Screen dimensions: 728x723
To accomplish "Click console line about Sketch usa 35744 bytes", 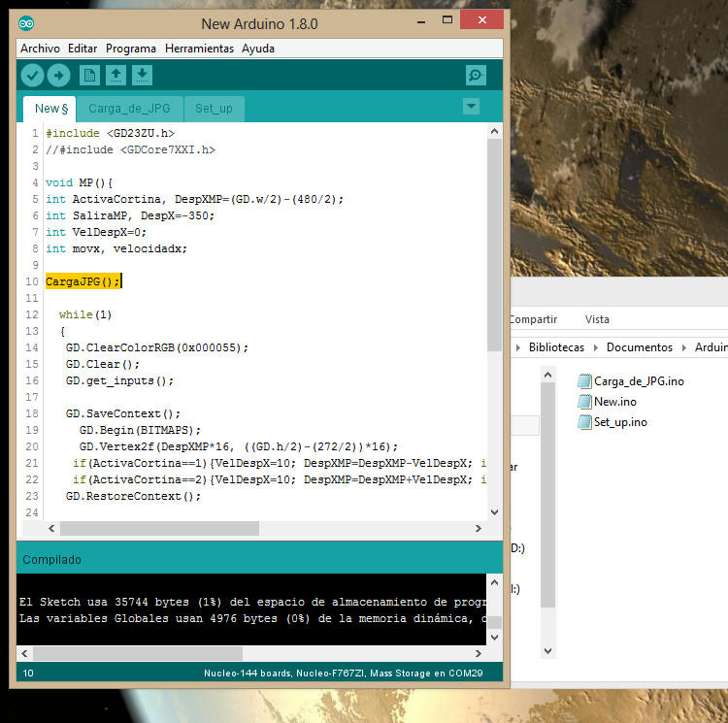I will point(252,602).
